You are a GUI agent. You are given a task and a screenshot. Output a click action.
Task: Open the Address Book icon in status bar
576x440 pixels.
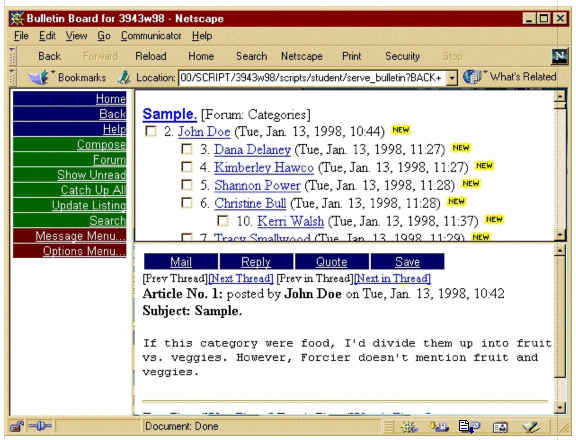coord(500,427)
